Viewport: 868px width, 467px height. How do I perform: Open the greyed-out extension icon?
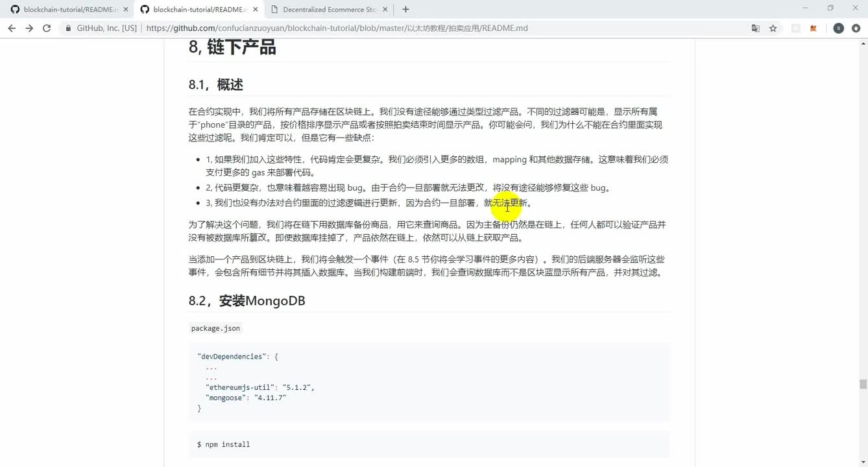click(796, 29)
